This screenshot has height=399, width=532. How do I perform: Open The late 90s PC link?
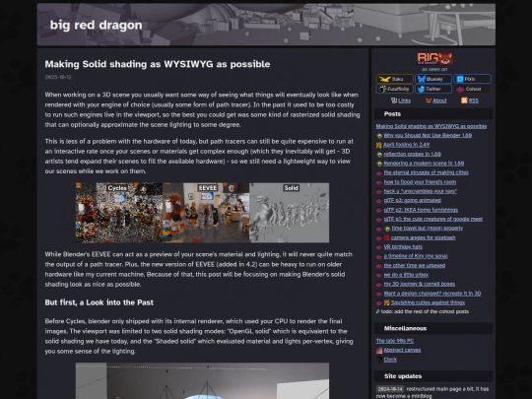(x=395, y=341)
